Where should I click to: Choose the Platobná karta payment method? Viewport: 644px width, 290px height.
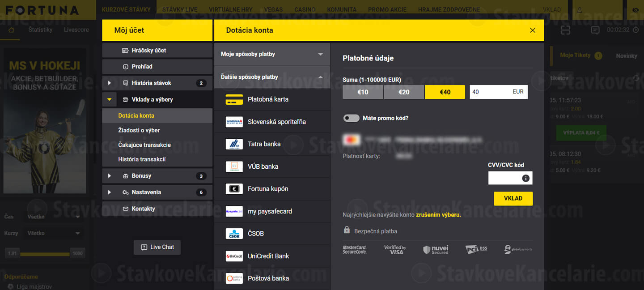[x=272, y=99]
